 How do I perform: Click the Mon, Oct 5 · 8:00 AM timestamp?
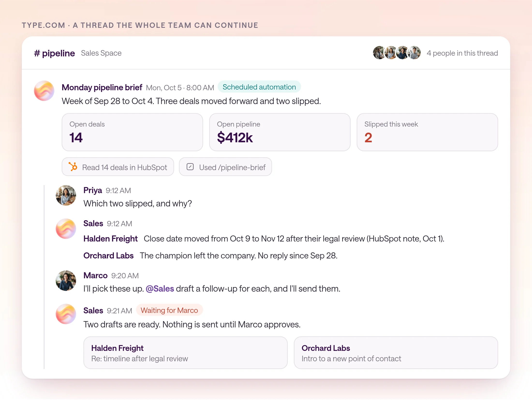tap(180, 88)
